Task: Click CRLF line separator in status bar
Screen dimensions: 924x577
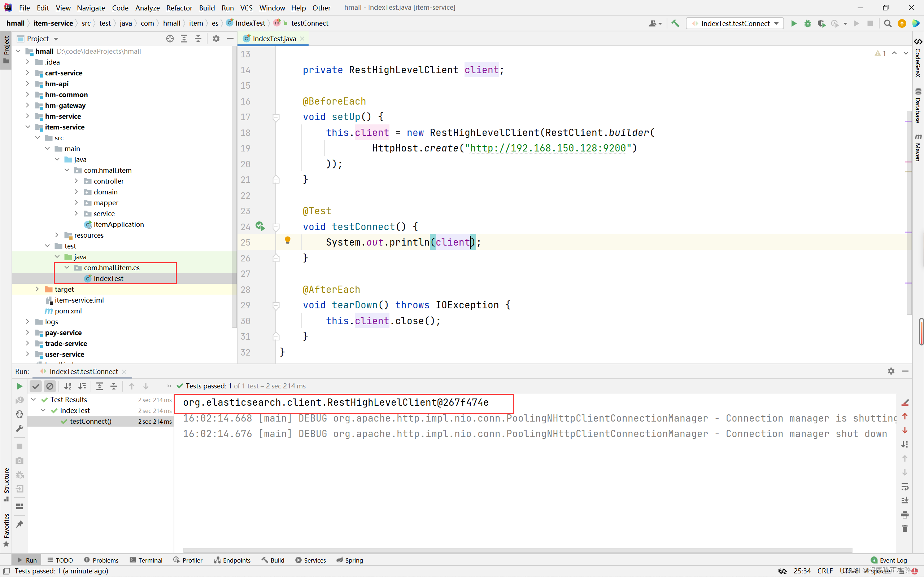Action: 825,571
